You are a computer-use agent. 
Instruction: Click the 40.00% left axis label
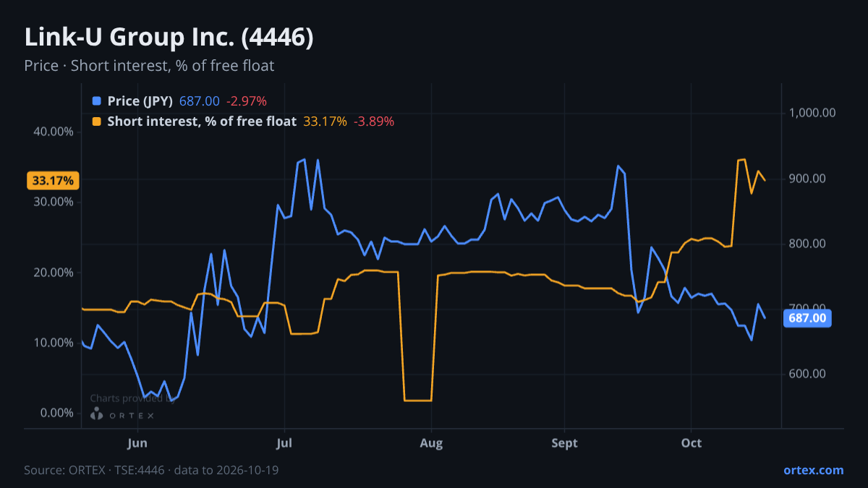(54, 132)
